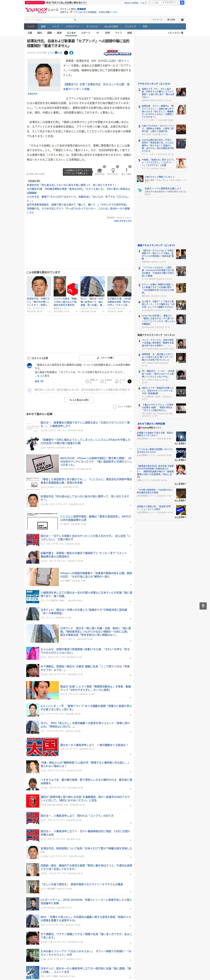This screenshot has width=210, height=980.
Task: Open スポニチアネックス source link under article
Action: coord(123,221)
